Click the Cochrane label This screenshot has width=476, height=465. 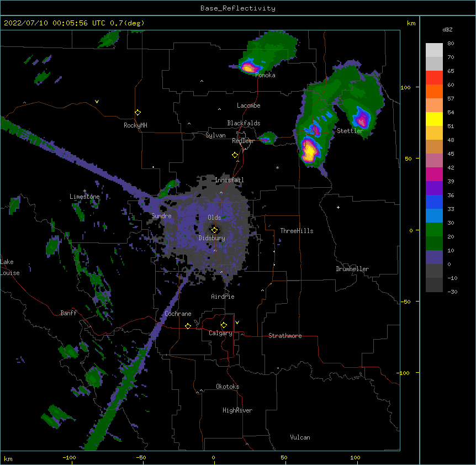[178, 314]
